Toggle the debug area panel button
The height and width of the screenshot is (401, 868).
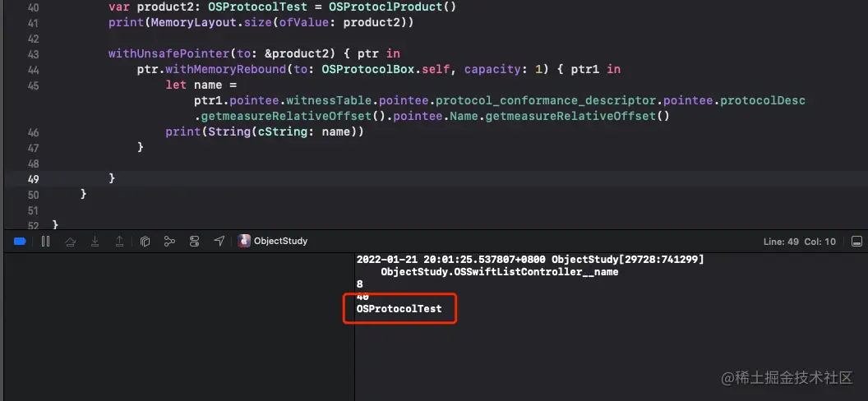[856, 242]
